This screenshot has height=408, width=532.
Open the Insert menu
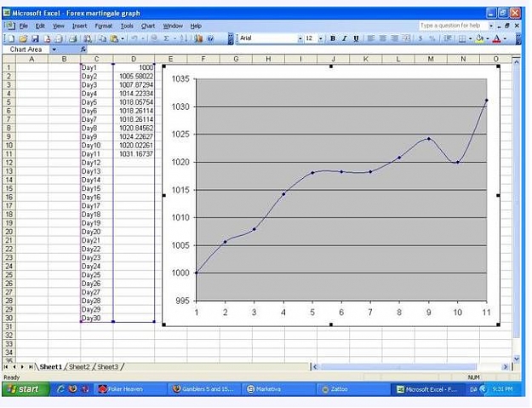(x=79, y=26)
